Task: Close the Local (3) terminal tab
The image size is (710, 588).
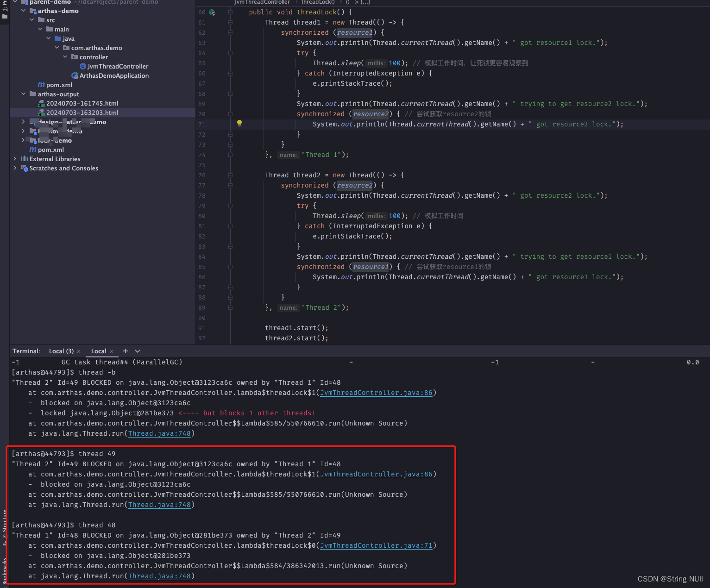Action: (x=79, y=351)
